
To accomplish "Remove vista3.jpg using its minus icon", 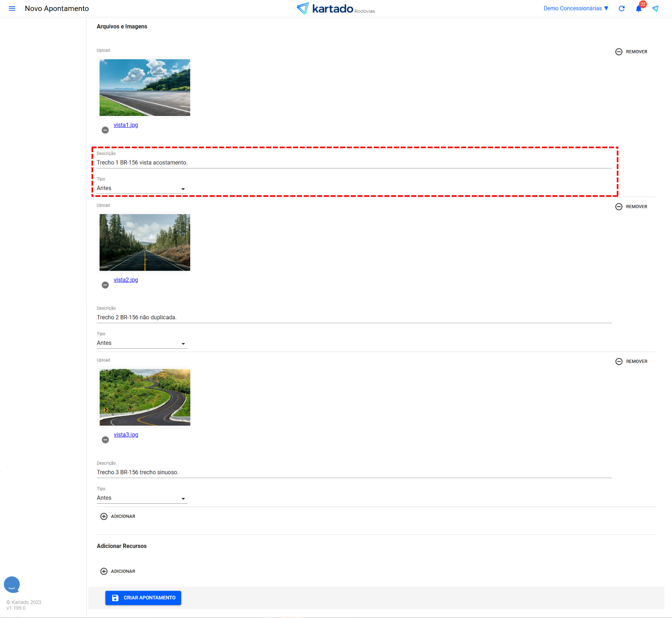I will (105, 440).
